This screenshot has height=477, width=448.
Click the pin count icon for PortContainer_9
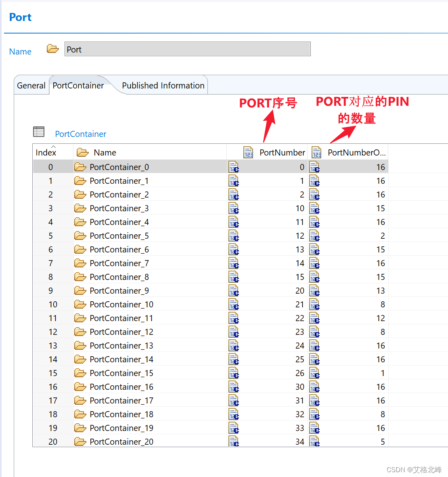coord(314,290)
